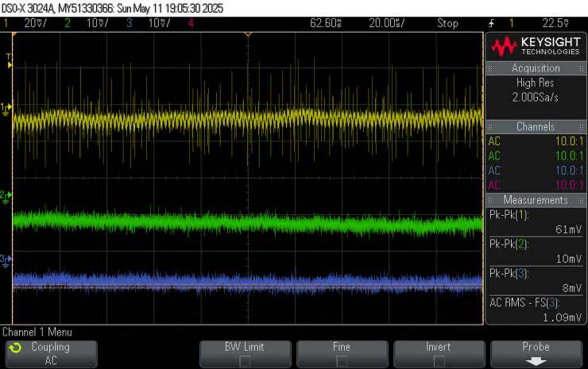Click the orange time reference triangle marker
The width and height of the screenshot is (588, 369).
tap(248, 35)
